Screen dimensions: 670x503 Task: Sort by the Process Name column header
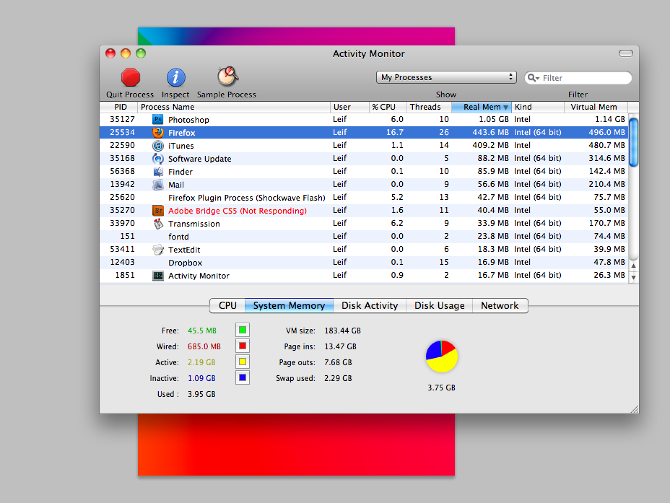tap(234, 107)
